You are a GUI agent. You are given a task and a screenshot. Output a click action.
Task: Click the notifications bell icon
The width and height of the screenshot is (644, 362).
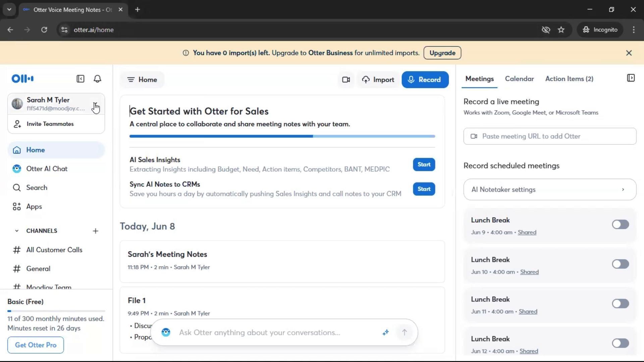point(97,79)
